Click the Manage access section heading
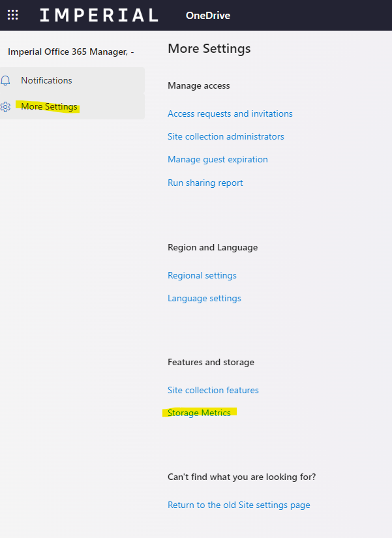Viewport: 392px width, 538px height. (198, 86)
